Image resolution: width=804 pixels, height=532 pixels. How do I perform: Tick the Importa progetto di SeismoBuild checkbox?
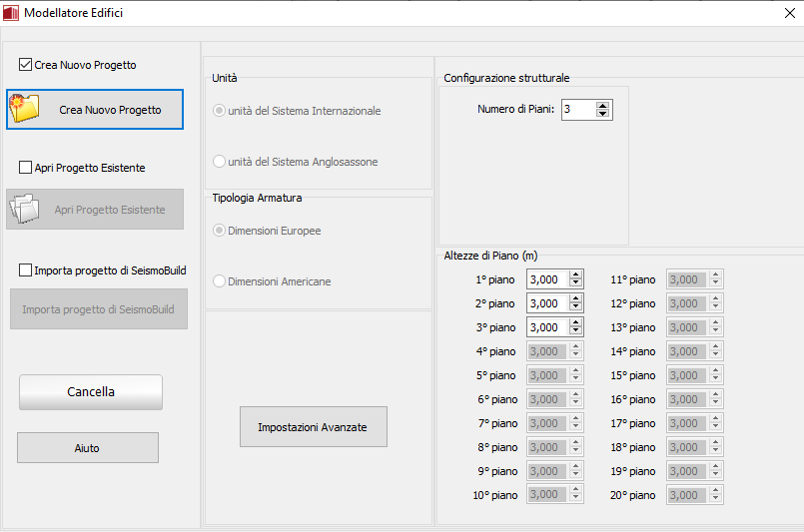25,269
